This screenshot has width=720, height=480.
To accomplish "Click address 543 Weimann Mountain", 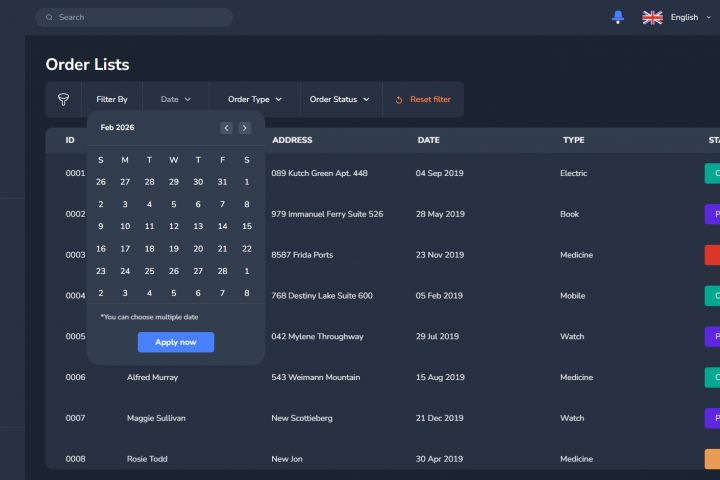I will [x=315, y=377].
